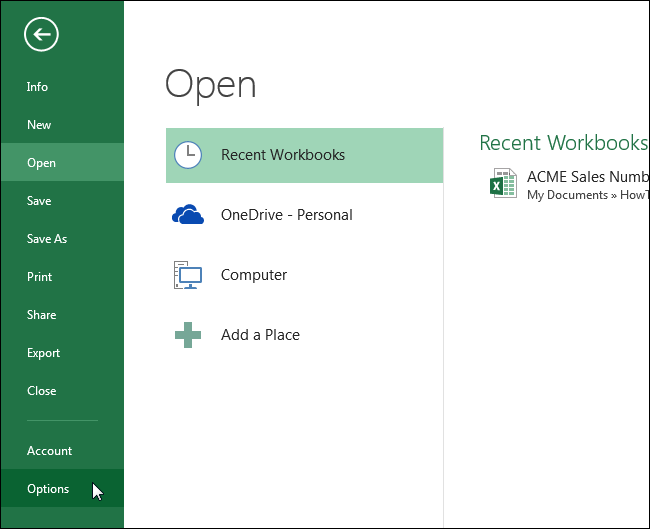Go to the Print page
This screenshot has width=650, height=529.
[40, 277]
